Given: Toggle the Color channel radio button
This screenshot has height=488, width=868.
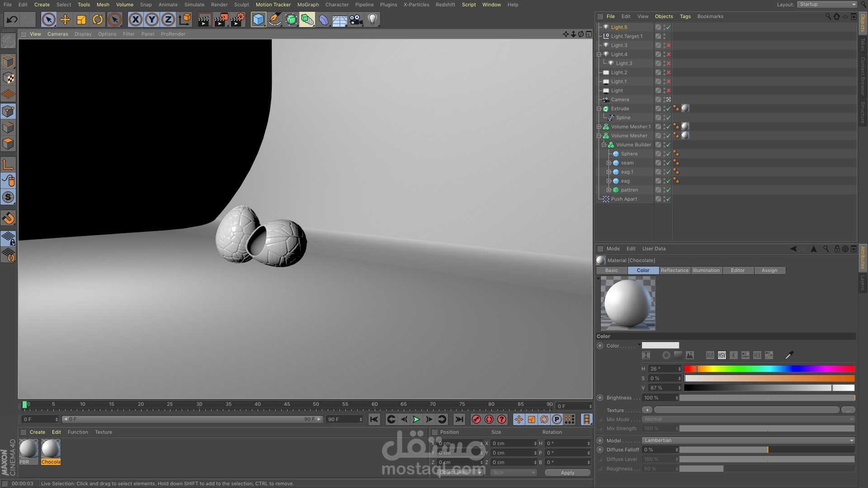Looking at the screenshot, I should tap(600, 346).
